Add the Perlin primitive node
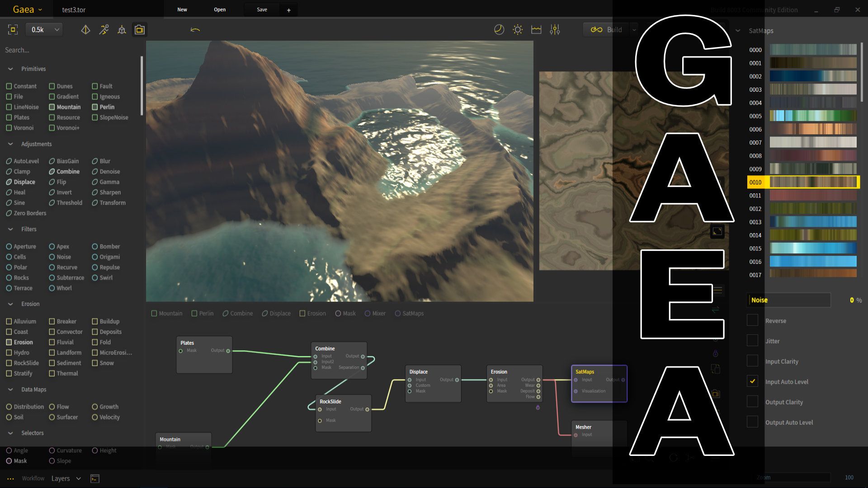Image resolution: width=868 pixels, height=488 pixels. coord(103,107)
